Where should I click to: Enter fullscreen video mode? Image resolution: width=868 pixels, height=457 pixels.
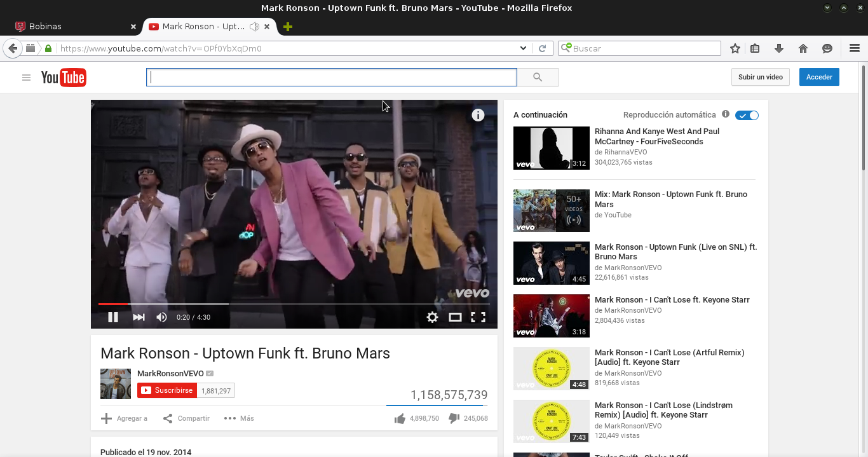(478, 317)
